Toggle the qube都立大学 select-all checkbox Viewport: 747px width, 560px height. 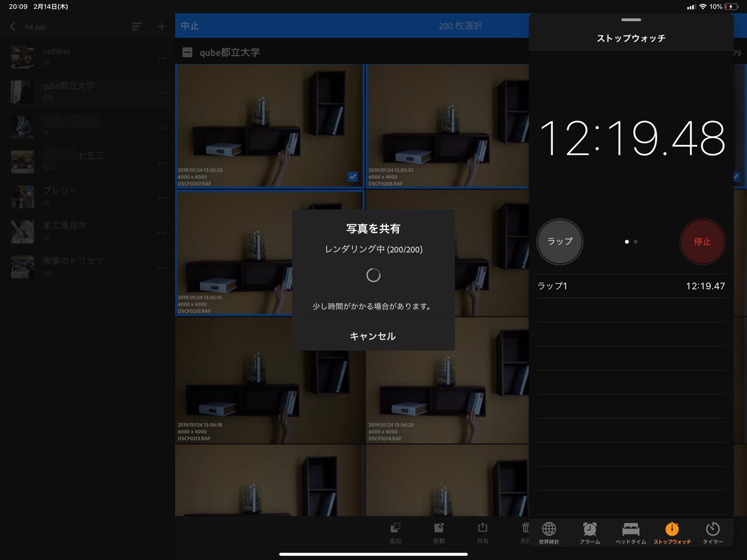(187, 52)
